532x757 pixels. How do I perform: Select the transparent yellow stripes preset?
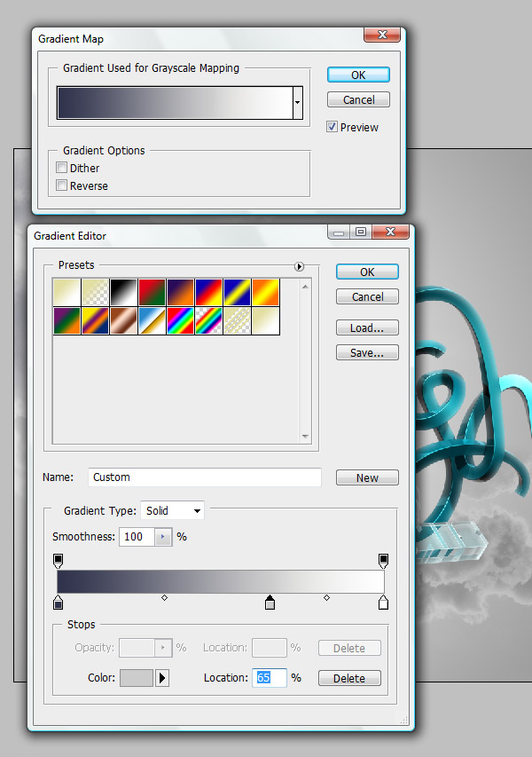click(x=238, y=321)
